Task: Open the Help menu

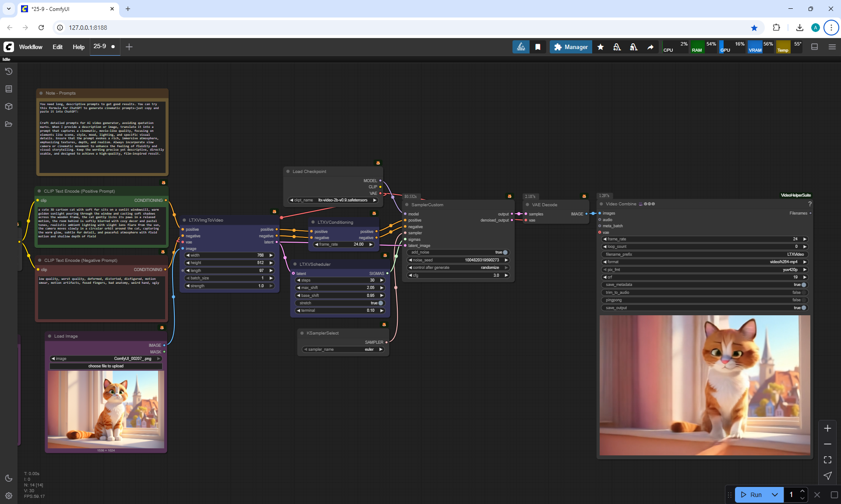Action: coord(78,47)
